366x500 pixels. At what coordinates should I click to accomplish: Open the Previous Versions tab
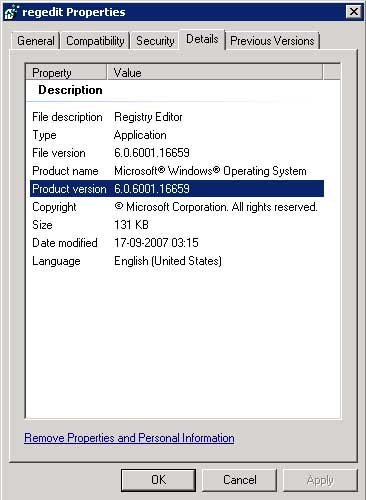coord(272,41)
